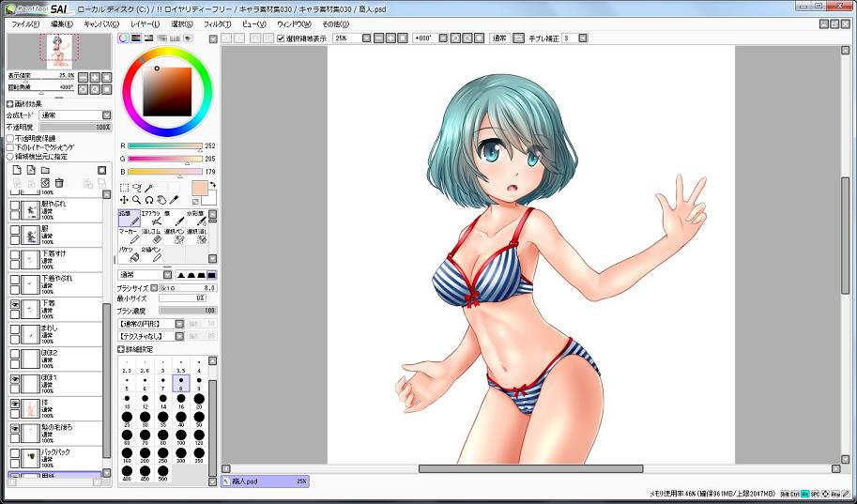
Task: Pick the バケツ (bucket fill) tool
Action: click(x=129, y=253)
